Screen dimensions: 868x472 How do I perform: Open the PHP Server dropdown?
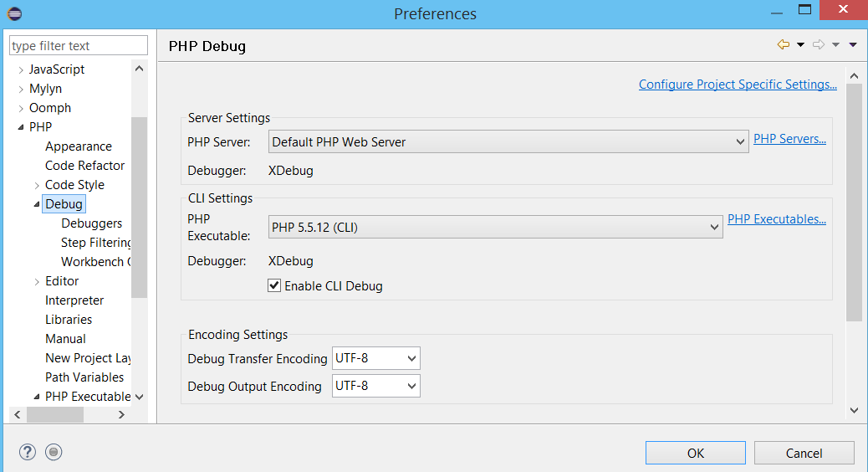click(x=508, y=141)
